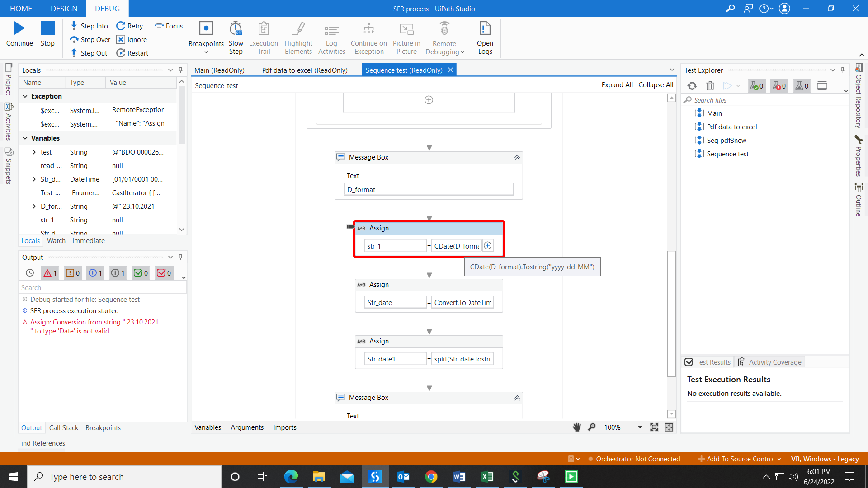This screenshot has height=488, width=868.
Task: Click fit to screen icon near zoom
Action: (654, 427)
